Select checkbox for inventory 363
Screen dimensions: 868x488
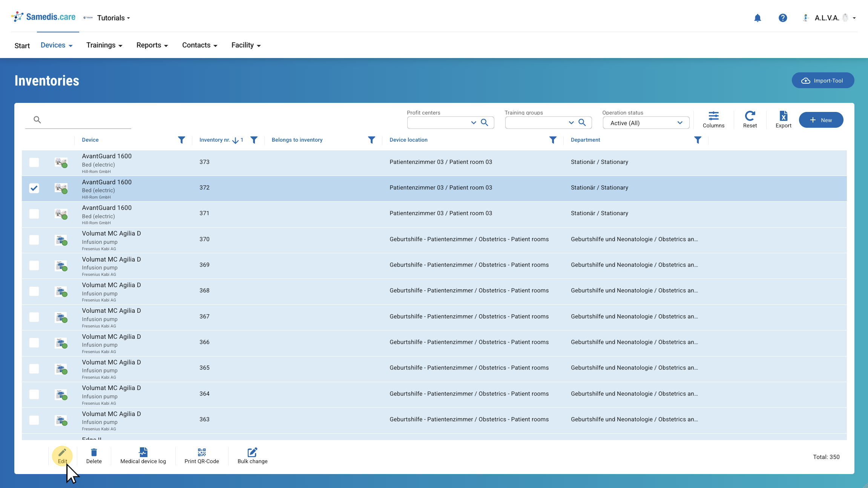[34, 420]
